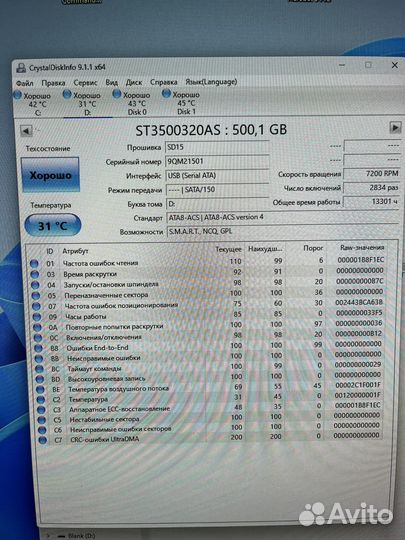Select the Время раскрутки row
Viewport: 405px width, 540px height.
click(x=207, y=272)
